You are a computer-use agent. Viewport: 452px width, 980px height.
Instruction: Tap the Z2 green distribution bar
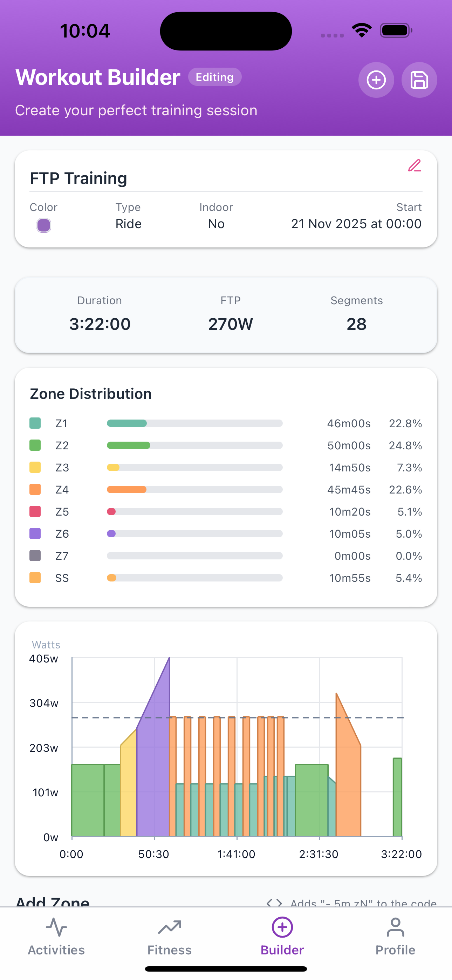point(194,445)
